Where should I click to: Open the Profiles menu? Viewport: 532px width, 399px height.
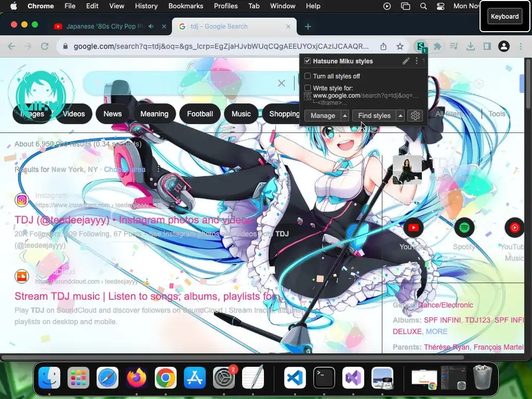tap(225, 6)
